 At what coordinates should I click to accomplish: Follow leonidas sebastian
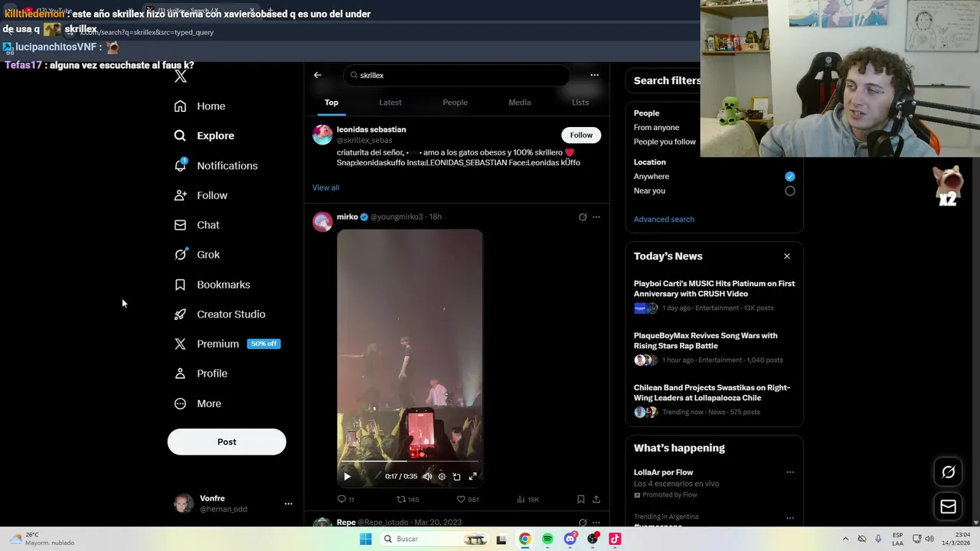click(x=581, y=135)
